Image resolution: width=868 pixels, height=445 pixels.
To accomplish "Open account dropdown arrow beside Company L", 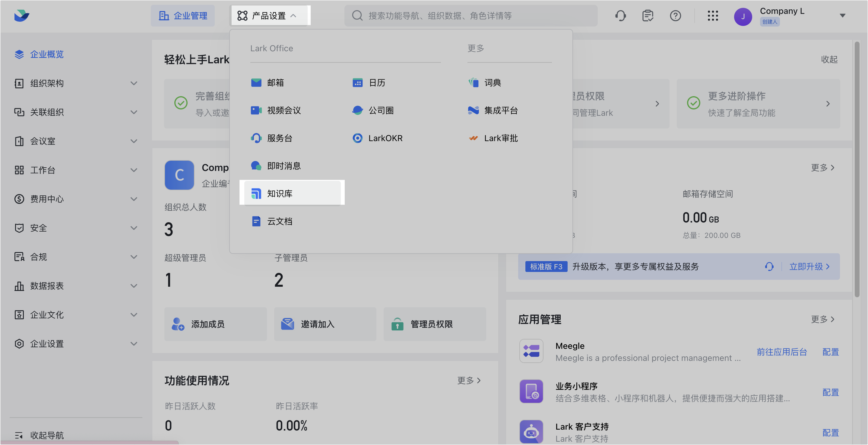I will click(x=842, y=15).
